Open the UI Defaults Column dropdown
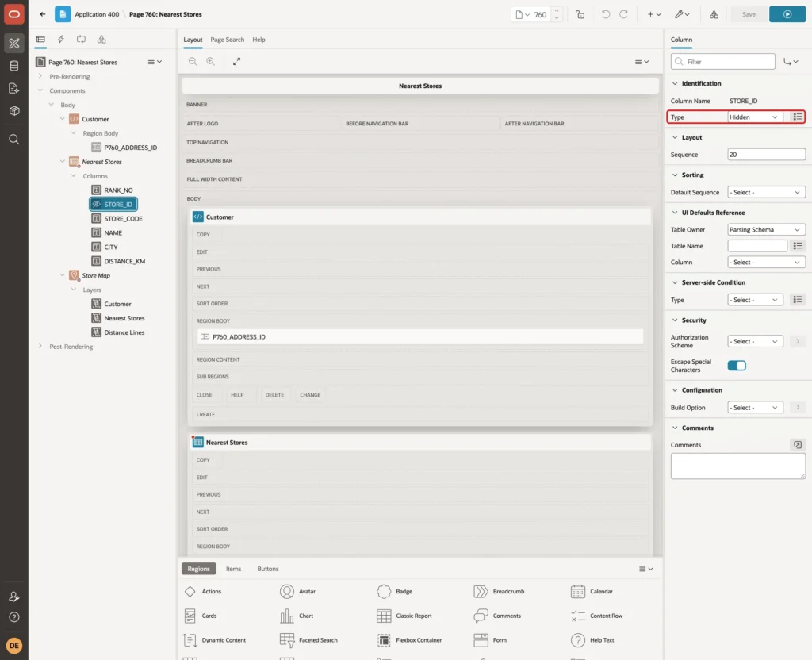 pyautogui.click(x=766, y=262)
